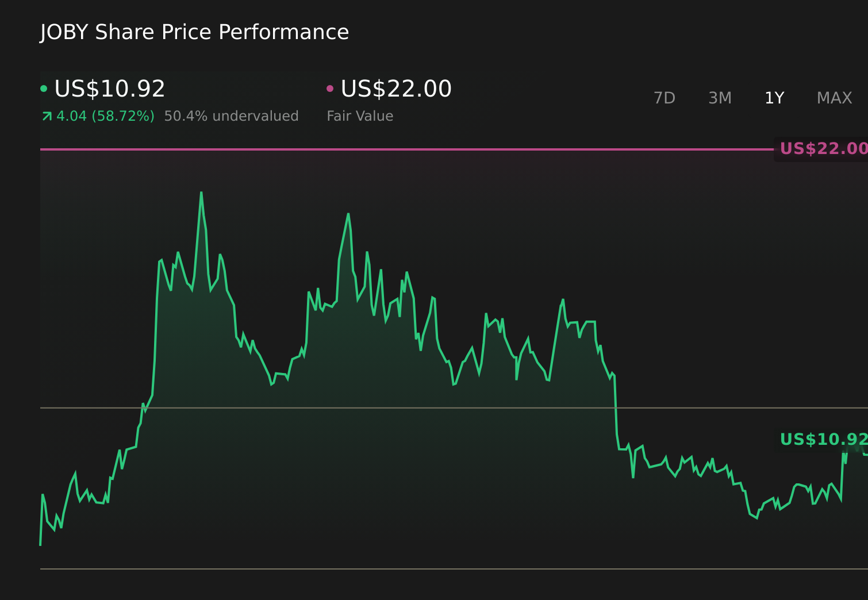Click the green up-arrow change icon
This screenshot has width=868, height=600.
click(x=47, y=117)
